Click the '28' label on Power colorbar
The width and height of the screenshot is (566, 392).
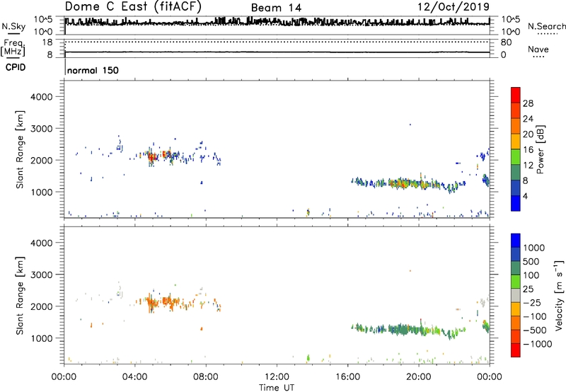(x=528, y=103)
